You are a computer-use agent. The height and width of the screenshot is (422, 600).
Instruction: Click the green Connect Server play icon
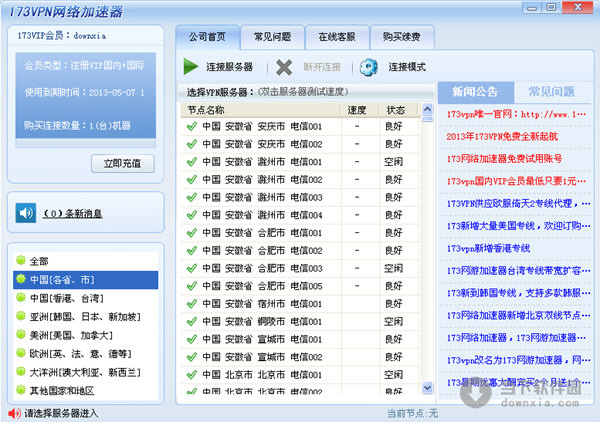pyautogui.click(x=191, y=67)
